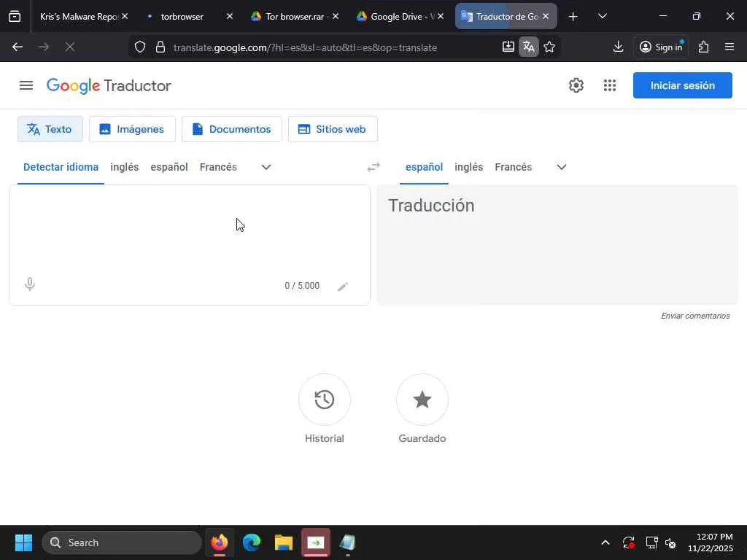Open the Windows Start menu
747x560 pixels.
[x=23, y=542]
